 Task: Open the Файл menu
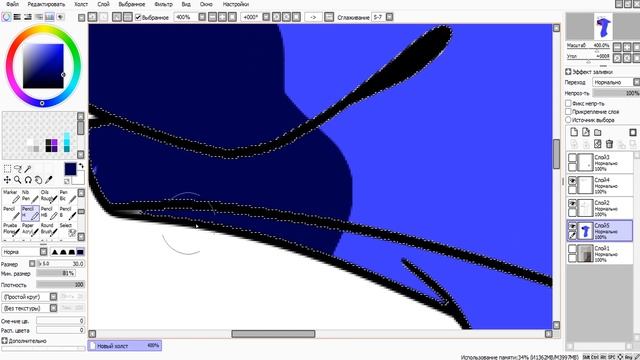[12, 4]
